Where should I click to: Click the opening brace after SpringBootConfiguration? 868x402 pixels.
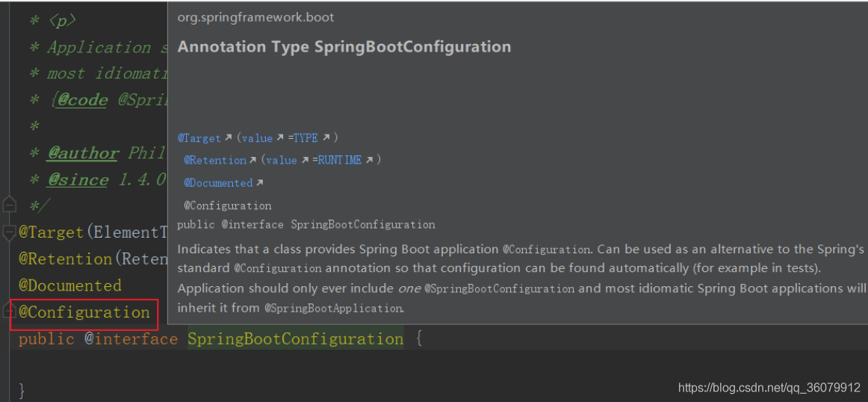(419, 339)
